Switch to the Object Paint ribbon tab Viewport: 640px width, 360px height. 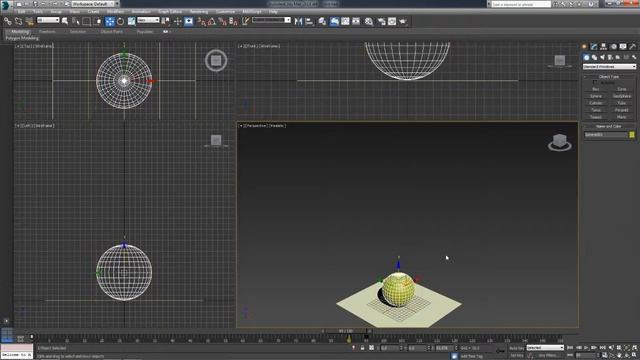coord(112,32)
